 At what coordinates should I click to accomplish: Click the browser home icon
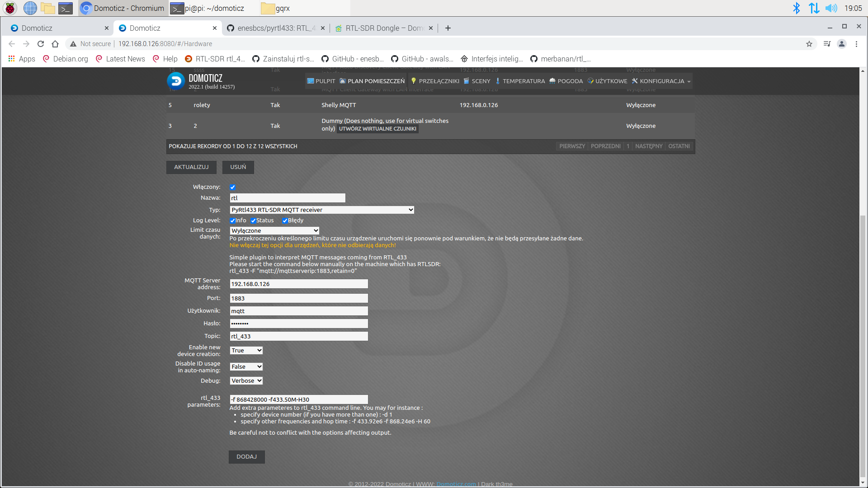pyautogui.click(x=55, y=44)
